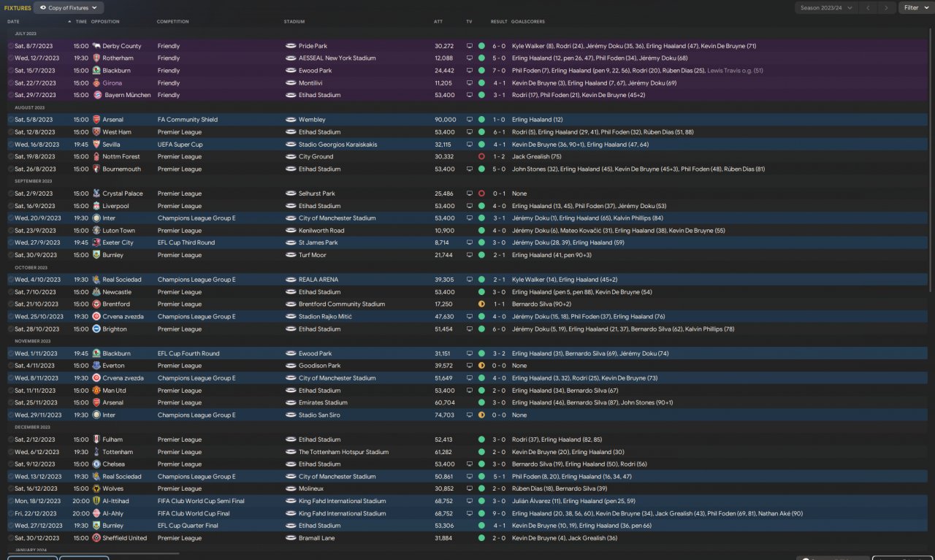
Task: Toggle the selection circle for the Man Utd fixture
Action: tap(11, 391)
